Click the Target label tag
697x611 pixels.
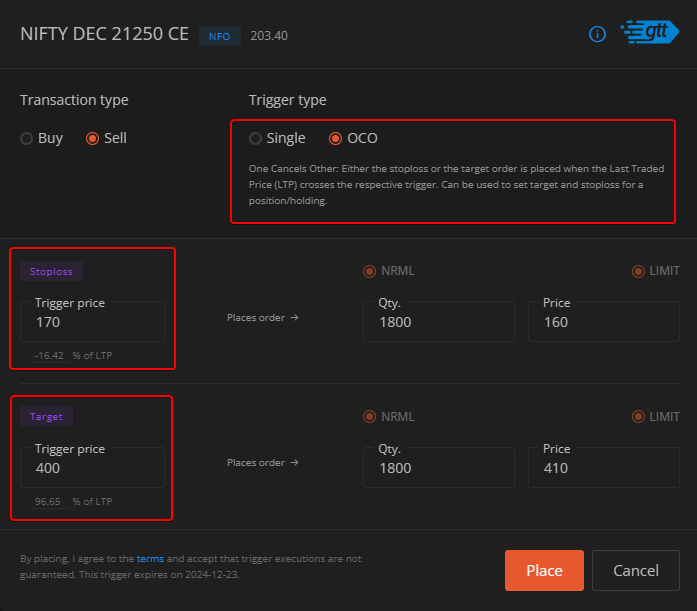coord(46,417)
